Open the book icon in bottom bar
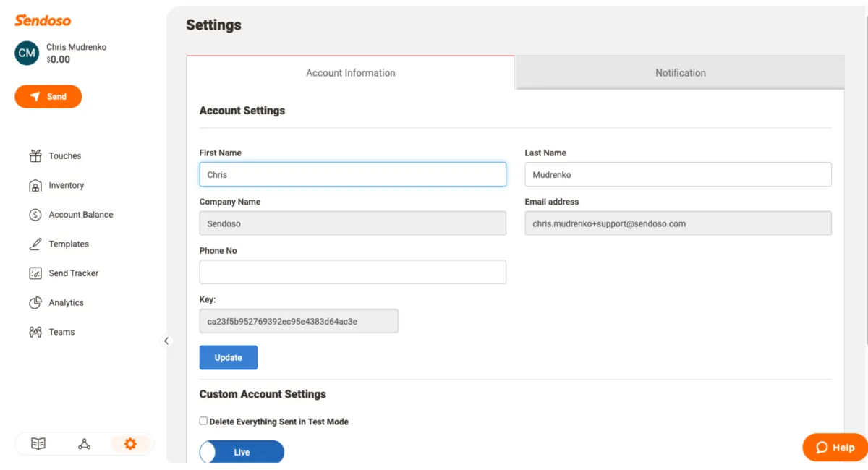 tap(38, 444)
